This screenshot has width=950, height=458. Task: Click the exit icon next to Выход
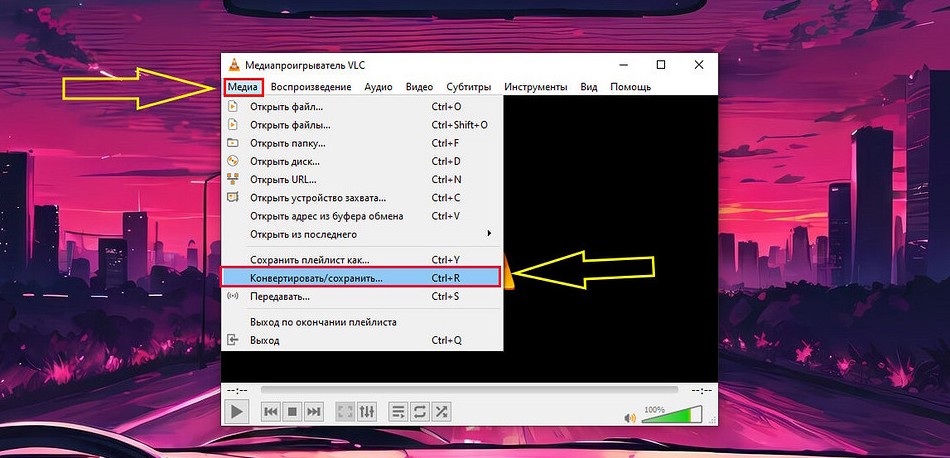click(233, 340)
